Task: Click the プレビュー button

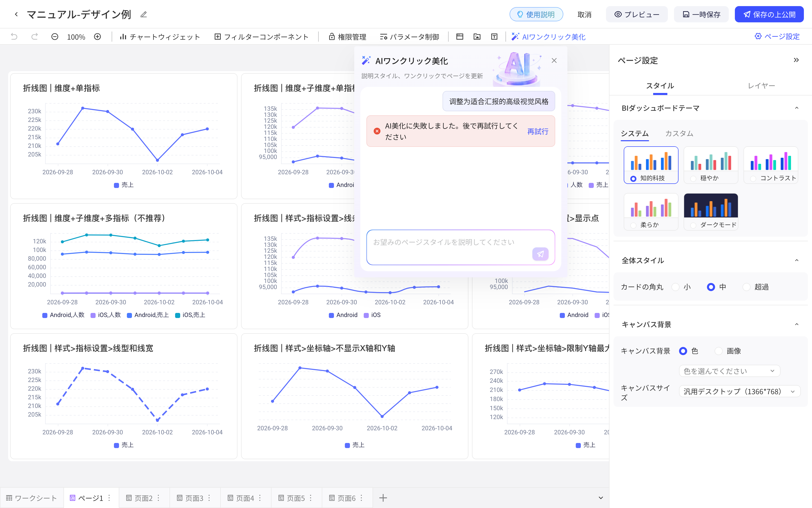Action: point(636,14)
